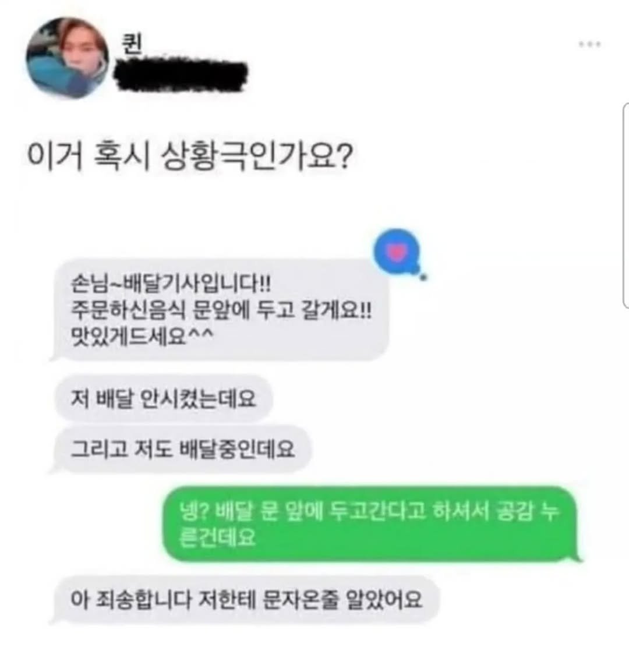The width and height of the screenshot is (629, 672).
Task: Click the side panel handle on the right edge
Action: click(626, 206)
